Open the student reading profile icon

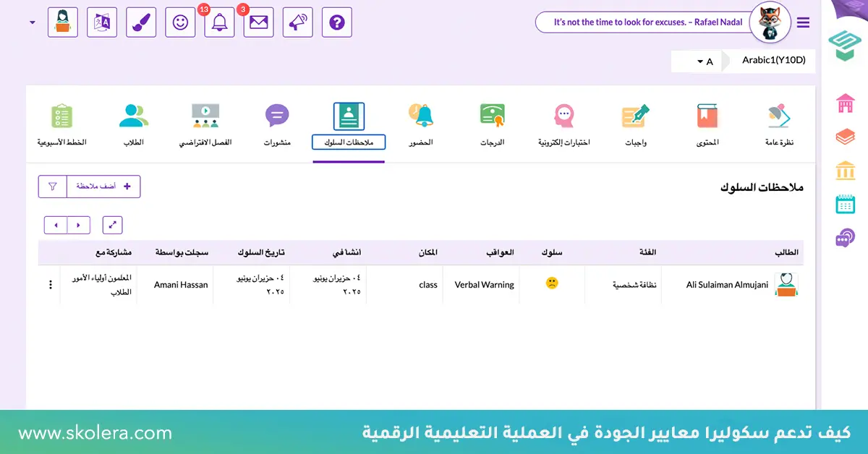(x=62, y=22)
